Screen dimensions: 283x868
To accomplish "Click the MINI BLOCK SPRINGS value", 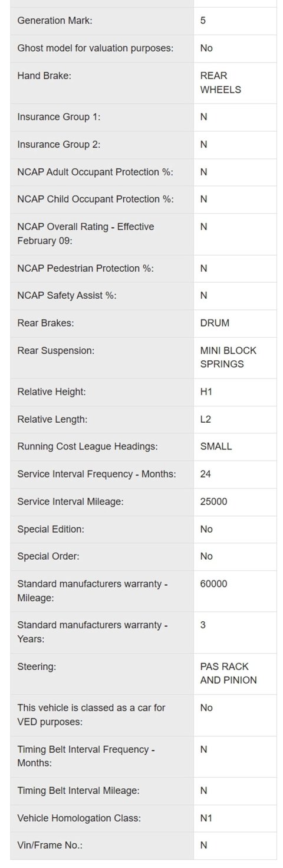I will pyautogui.click(x=229, y=357).
